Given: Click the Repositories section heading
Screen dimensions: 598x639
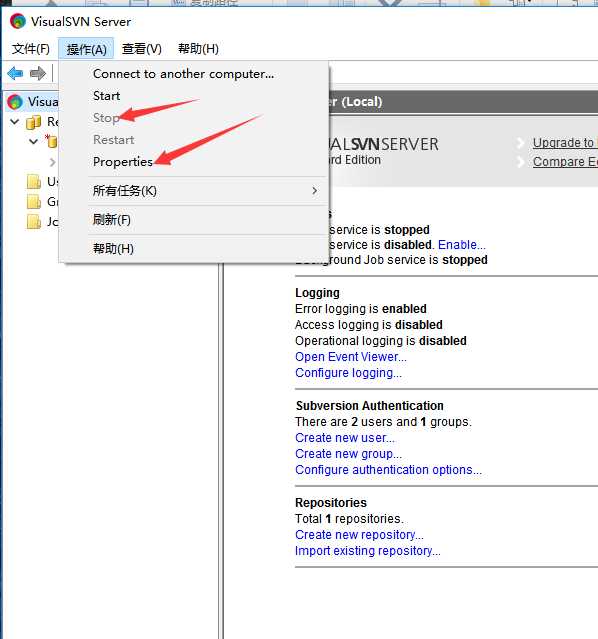Looking at the screenshot, I should (331, 503).
